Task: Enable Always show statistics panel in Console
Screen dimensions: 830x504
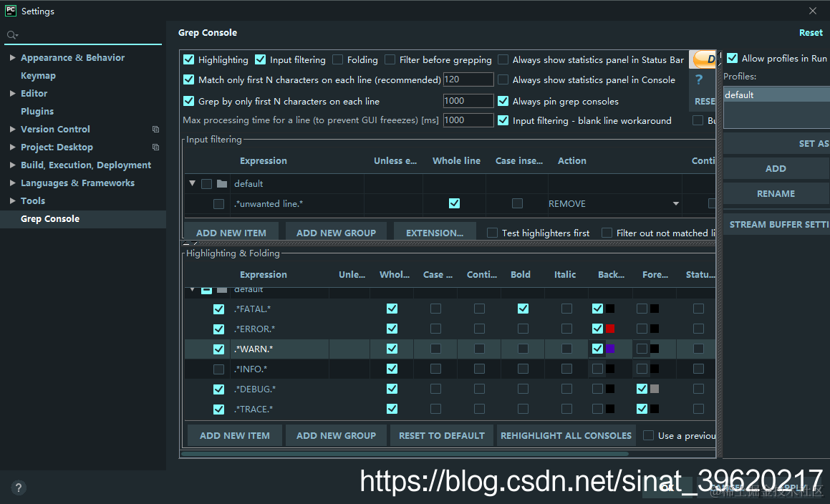Action: click(x=503, y=79)
